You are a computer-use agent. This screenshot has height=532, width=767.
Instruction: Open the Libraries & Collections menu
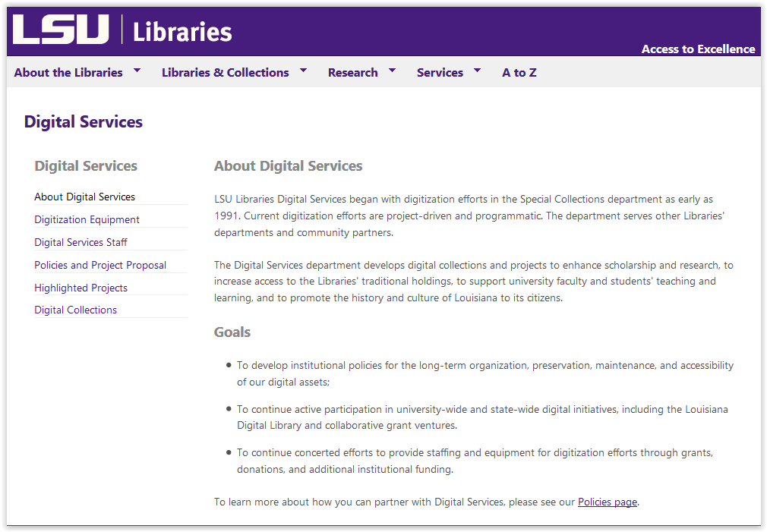click(x=225, y=72)
